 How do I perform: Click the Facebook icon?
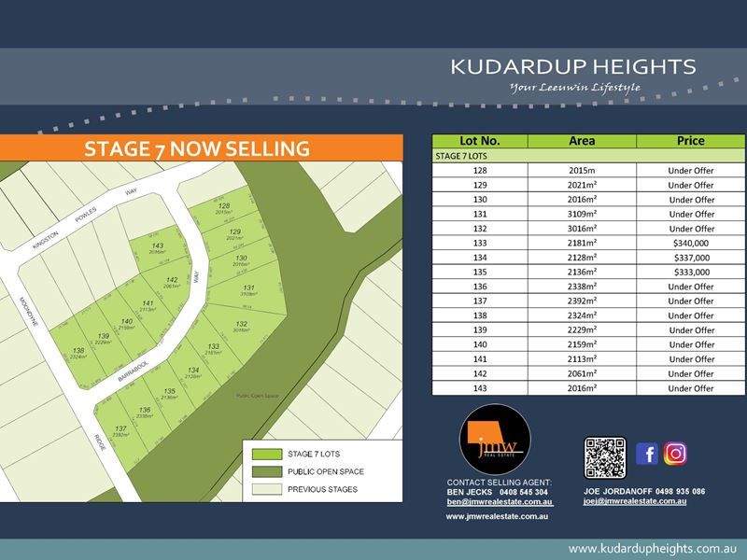click(647, 454)
